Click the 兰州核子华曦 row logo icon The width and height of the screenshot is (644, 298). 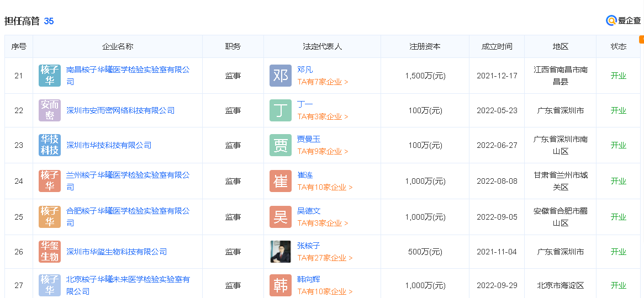[x=50, y=181]
